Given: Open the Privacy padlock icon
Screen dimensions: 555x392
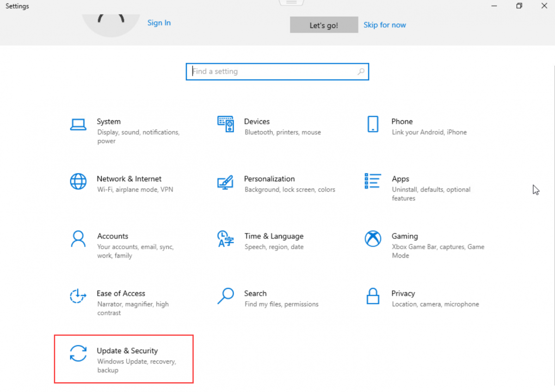Looking at the screenshot, I should tap(373, 296).
